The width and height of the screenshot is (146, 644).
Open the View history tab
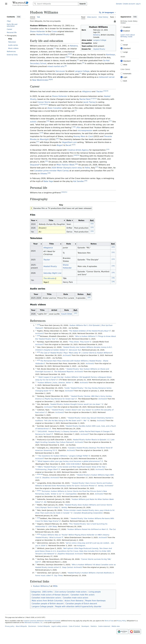tap(103, 17)
